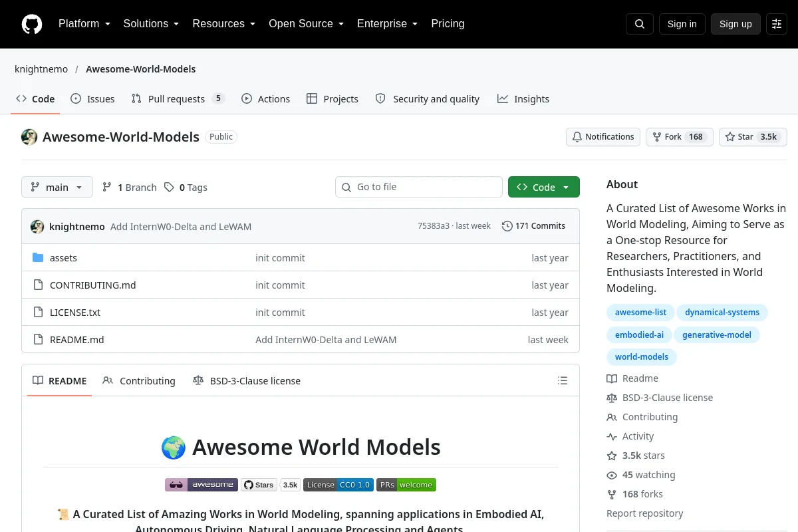Click the file icon for CONTRIBUTING.md

(38, 285)
